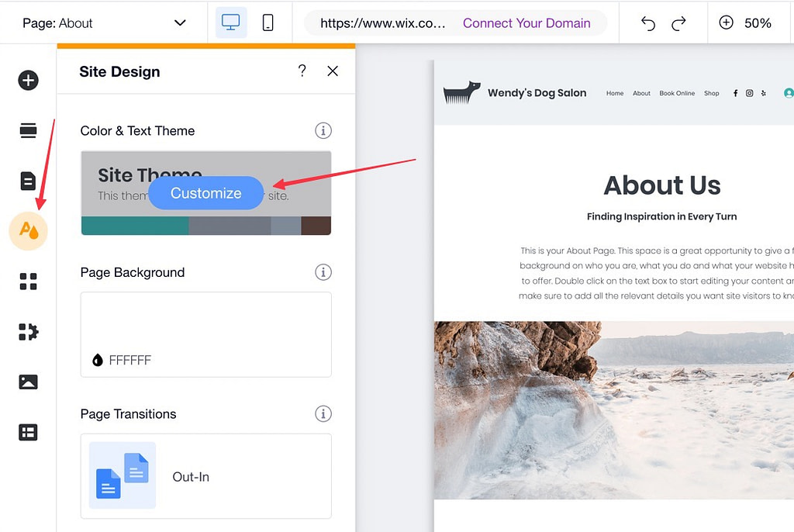Image resolution: width=794 pixels, height=532 pixels.
Task: Select the Add Section tool
Action: click(28, 130)
